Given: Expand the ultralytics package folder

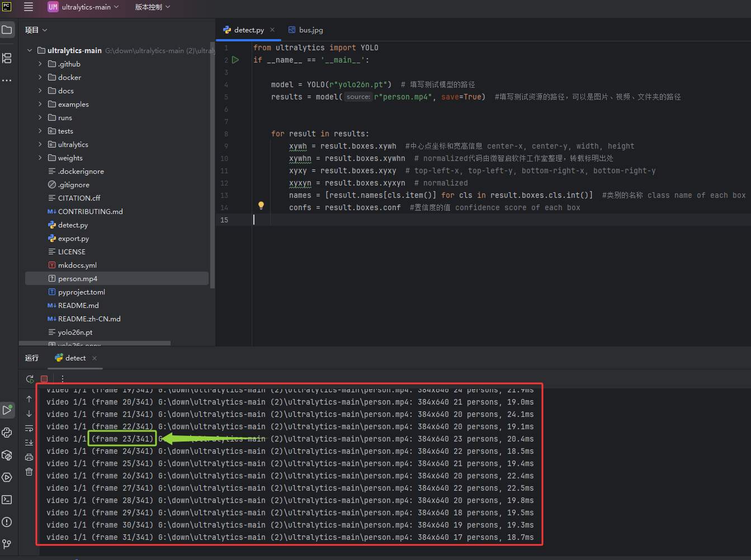Looking at the screenshot, I should tap(40, 144).
